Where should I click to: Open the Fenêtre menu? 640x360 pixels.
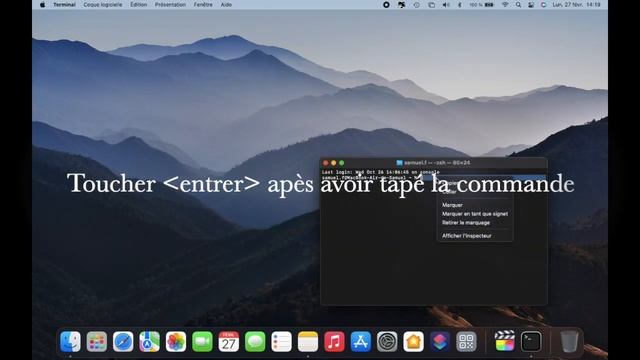coord(203,5)
